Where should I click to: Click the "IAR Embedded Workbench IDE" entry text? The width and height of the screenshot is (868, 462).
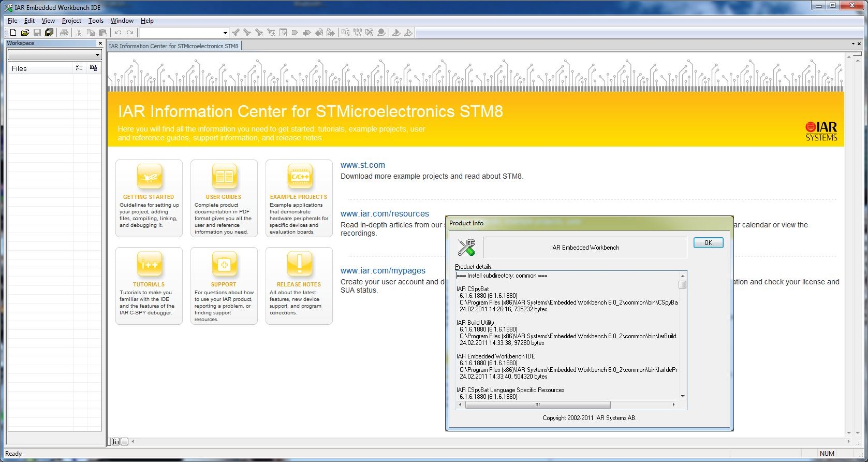click(496, 356)
